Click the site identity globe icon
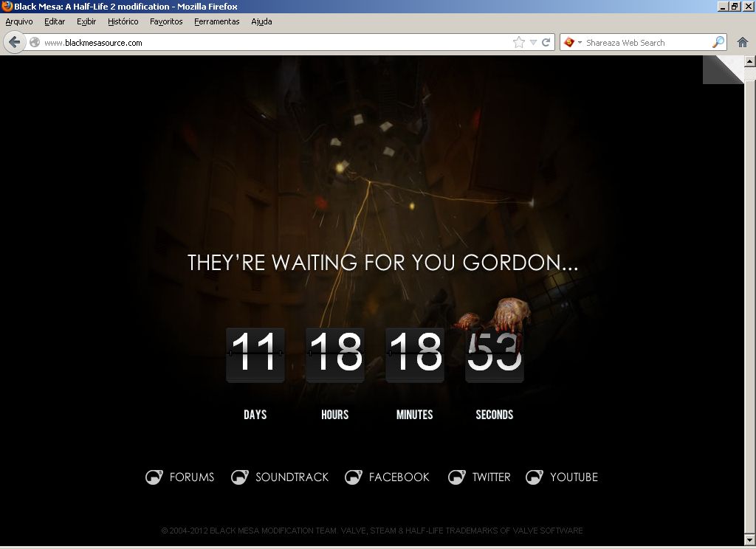 point(35,42)
